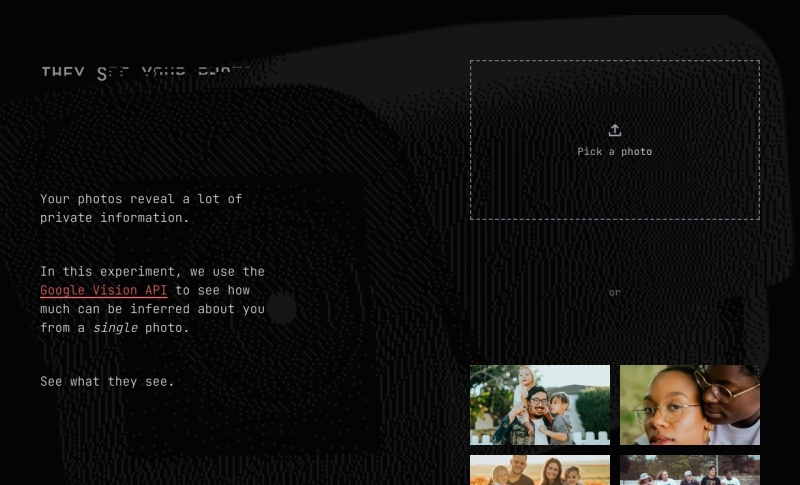This screenshot has width=800, height=485.
Task: Select the couple with glasses sample photo
Action: pyautogui.click(x=690, y=404)
